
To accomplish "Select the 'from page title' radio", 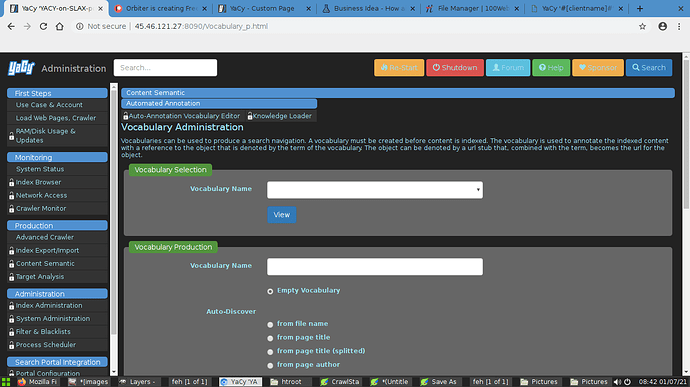I will tap(270, 338).
